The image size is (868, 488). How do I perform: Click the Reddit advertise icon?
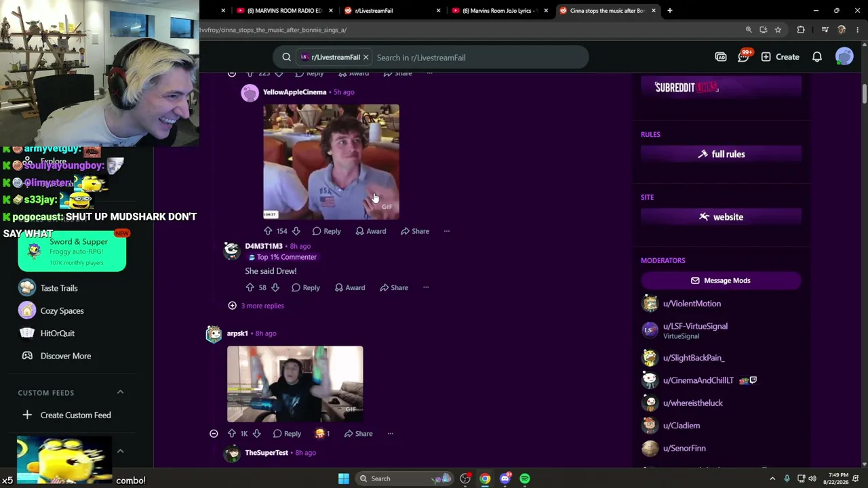[x=721, y=57]
